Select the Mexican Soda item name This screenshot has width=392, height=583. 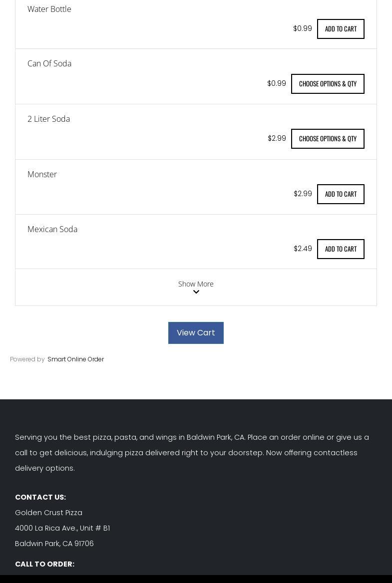point(52,229)
